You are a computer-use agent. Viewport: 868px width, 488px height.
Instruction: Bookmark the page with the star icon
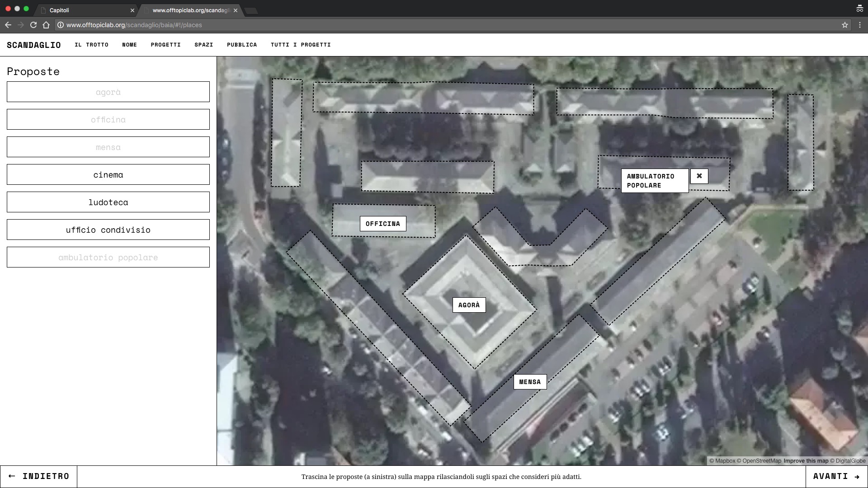844,25
